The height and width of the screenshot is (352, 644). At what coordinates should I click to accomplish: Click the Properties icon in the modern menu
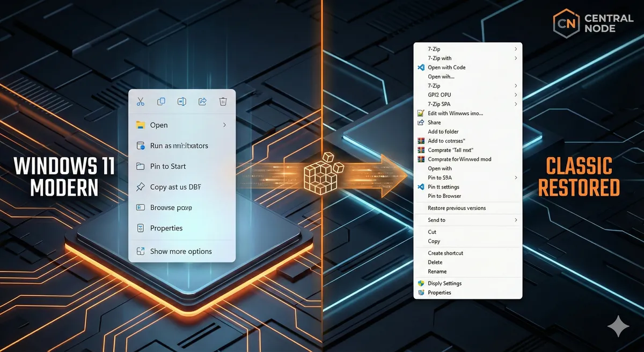point(141,228)
